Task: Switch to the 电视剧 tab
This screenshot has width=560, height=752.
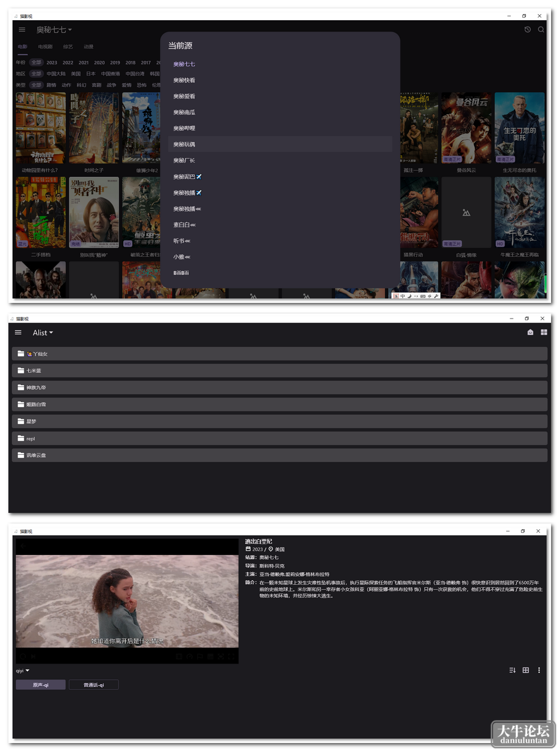Action: click(x=45, y=47)
